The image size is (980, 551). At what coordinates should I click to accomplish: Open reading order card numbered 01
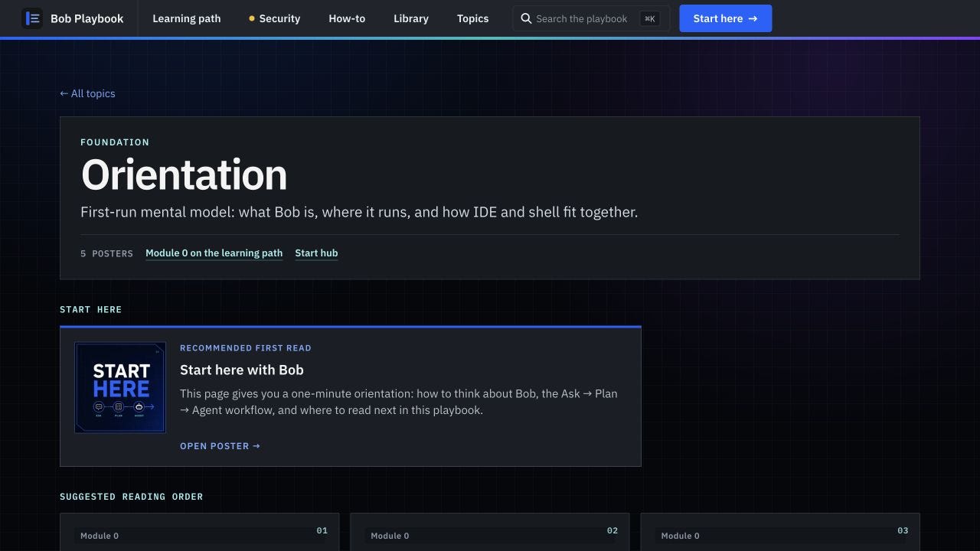(x=199, y=532)
